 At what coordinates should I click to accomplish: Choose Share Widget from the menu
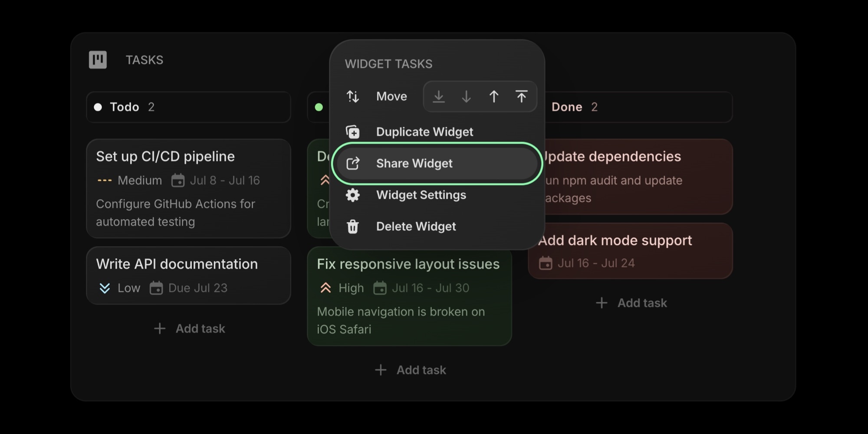(437, 163)
